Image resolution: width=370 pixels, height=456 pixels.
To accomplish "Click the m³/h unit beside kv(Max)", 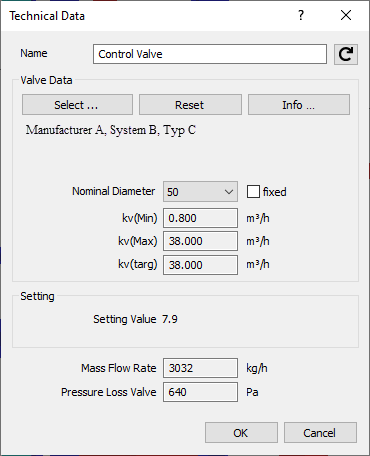I will [x=258, y=241].
